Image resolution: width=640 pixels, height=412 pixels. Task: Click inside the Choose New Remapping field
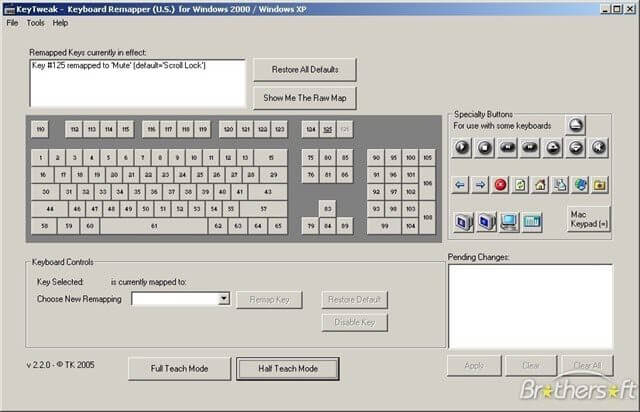[176, 298]
